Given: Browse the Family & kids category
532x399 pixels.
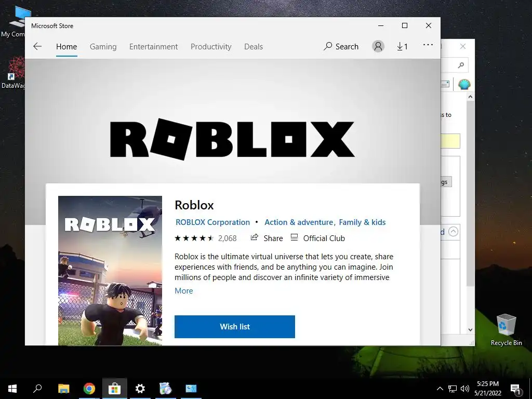Looking at the screenshot, I should 362,222.
